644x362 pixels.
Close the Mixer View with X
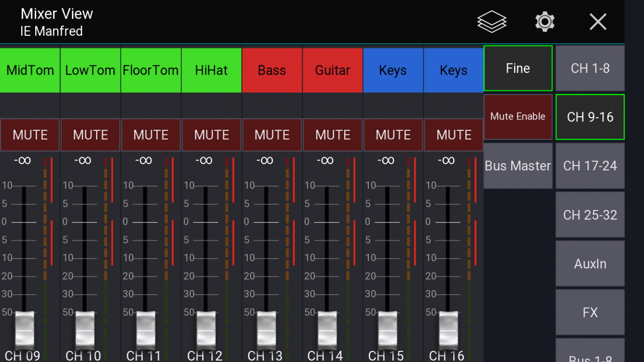[x=598, y=22]
